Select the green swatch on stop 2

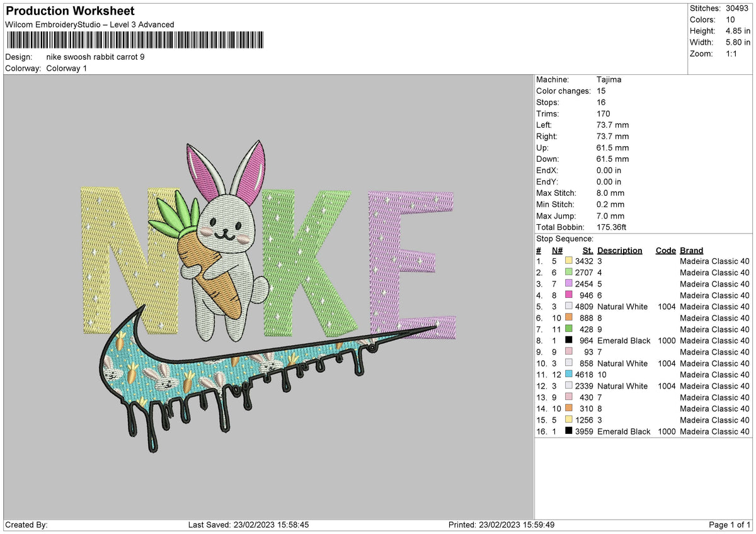568,272
